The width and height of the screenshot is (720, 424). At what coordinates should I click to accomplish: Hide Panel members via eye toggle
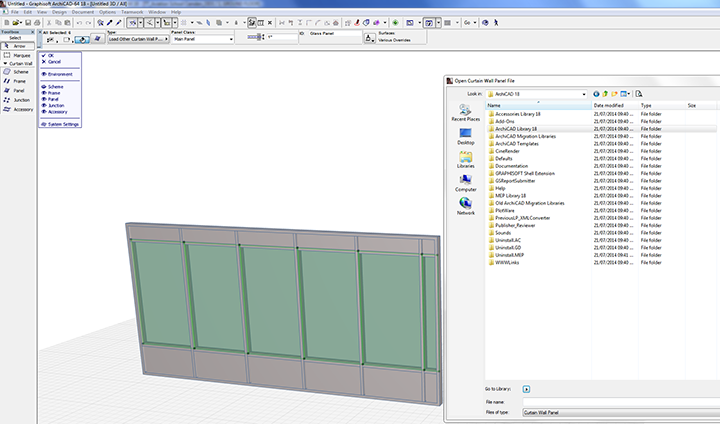44,99
